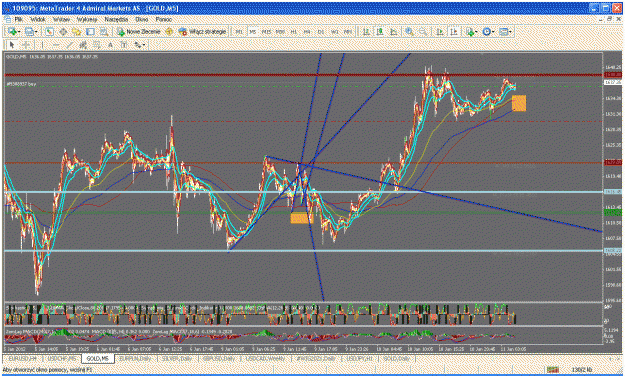Click the #8385937 buy order label
This screenshot has height=376, width=625.
point(22,84)
